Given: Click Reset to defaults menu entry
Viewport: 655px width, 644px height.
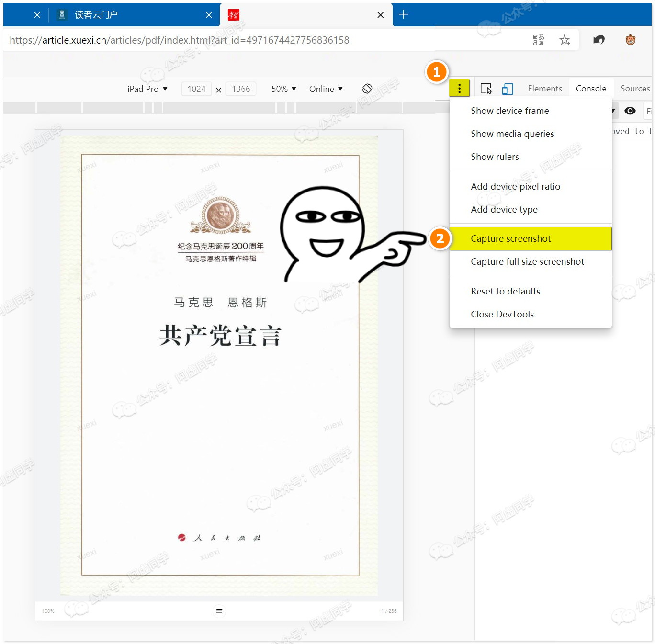Looking at the screenshot, I should pyautogui.click(x=505, y=291).
